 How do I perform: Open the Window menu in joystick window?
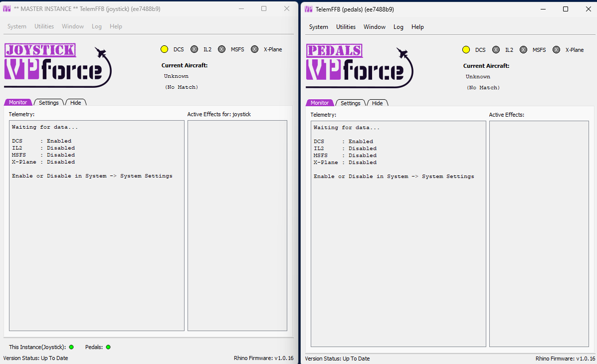73,26
